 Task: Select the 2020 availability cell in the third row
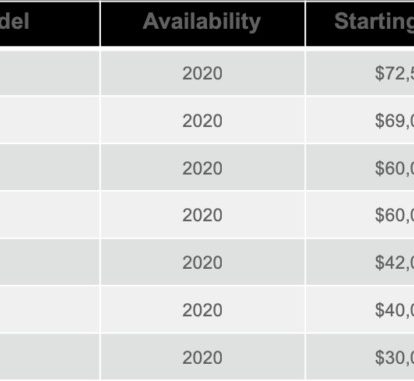click(x=202, y=168)
